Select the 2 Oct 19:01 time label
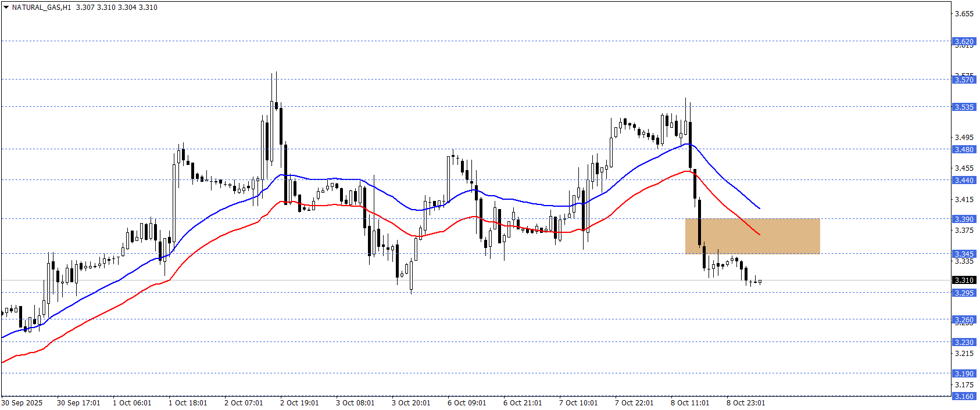Viewport: 980px width, 410px height. [299, 403]
